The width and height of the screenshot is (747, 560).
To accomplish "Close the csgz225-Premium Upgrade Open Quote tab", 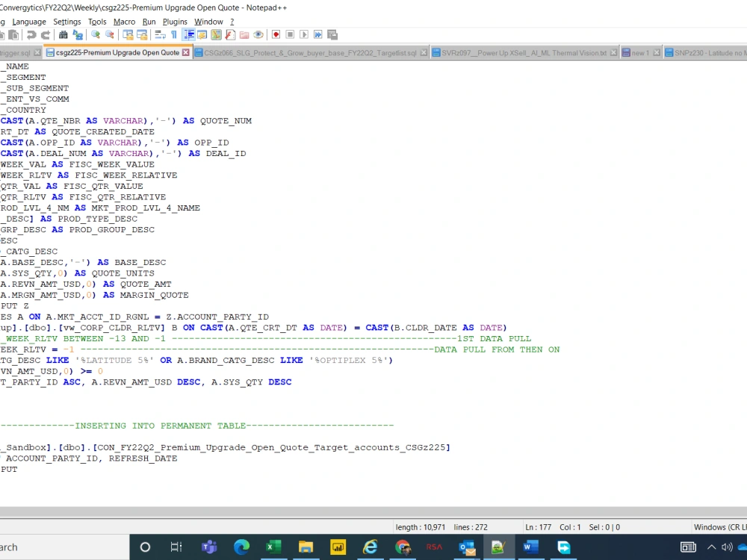I will coord(186,52).
